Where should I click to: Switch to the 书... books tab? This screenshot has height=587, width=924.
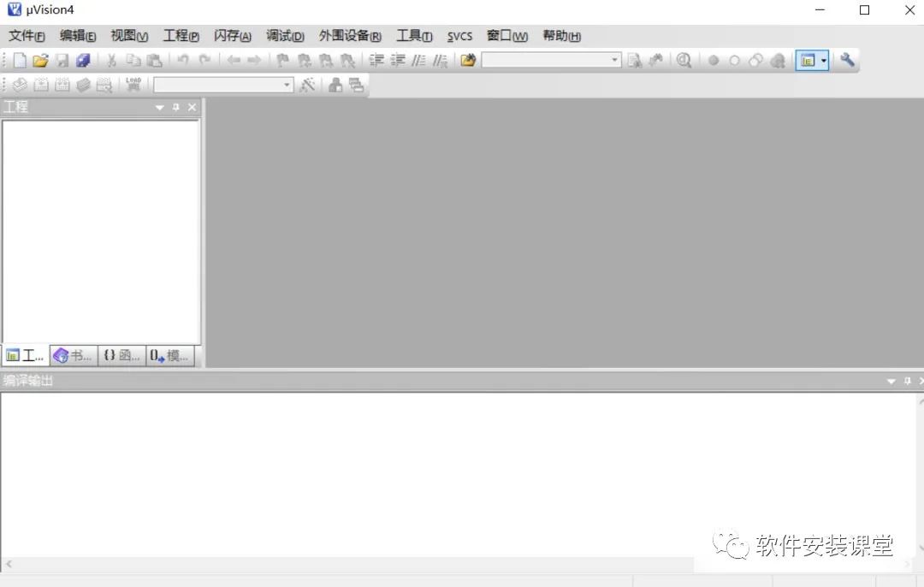coord(73,355)
